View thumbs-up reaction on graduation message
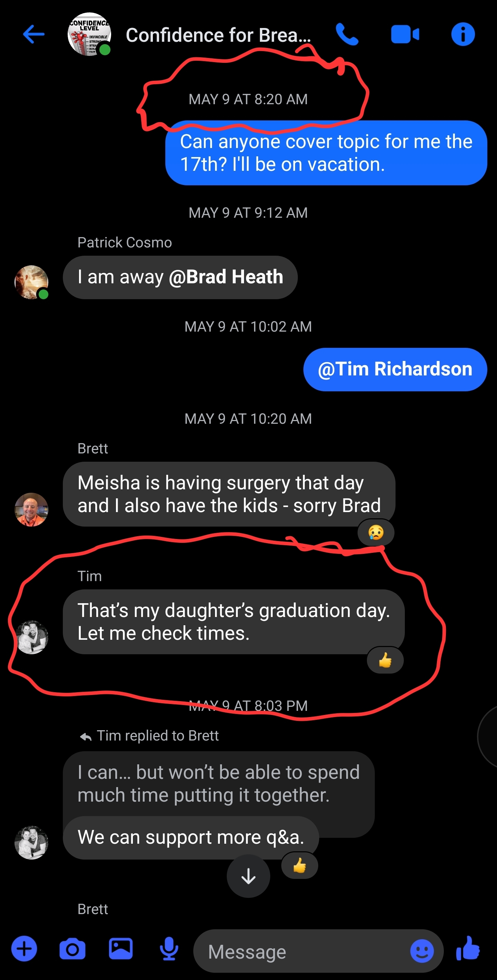This screenshot has width=497, height=980. [x=385, y=660]
